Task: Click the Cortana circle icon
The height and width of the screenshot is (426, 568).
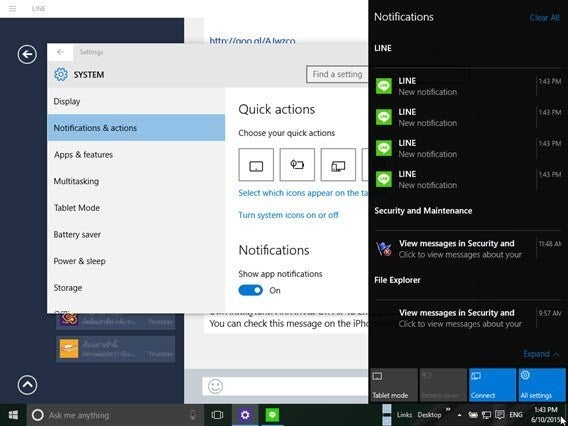Action: coord(38,415)
